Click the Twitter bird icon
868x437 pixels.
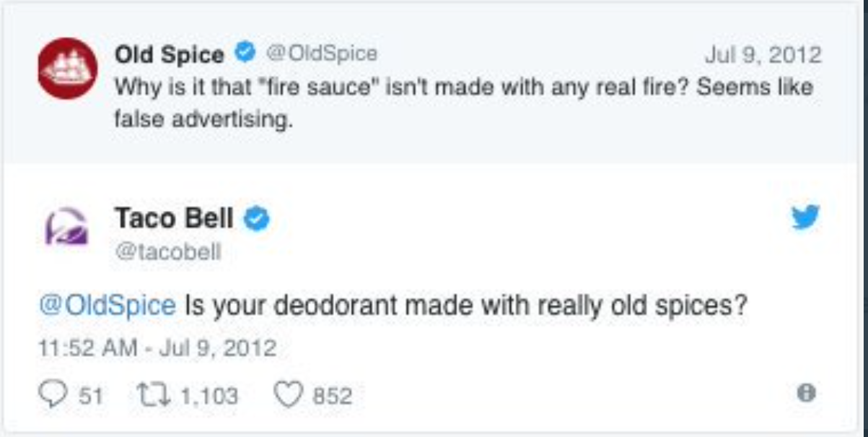(805, 217)
